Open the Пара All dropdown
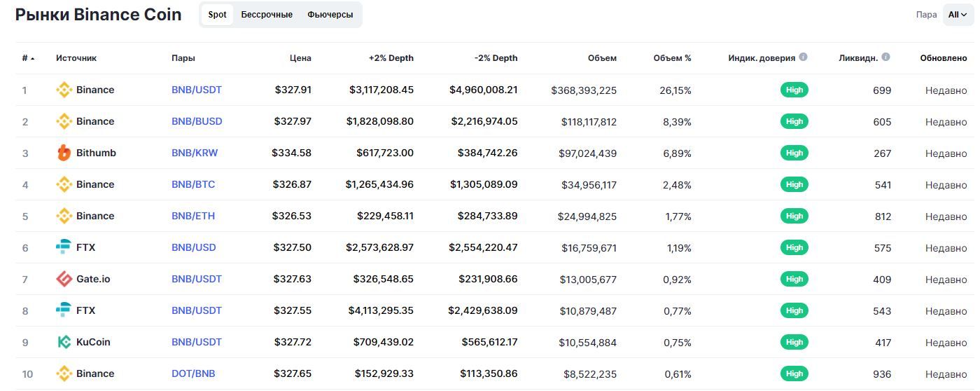The width and height of the screenshot is (980, 391). pos(957,15)
